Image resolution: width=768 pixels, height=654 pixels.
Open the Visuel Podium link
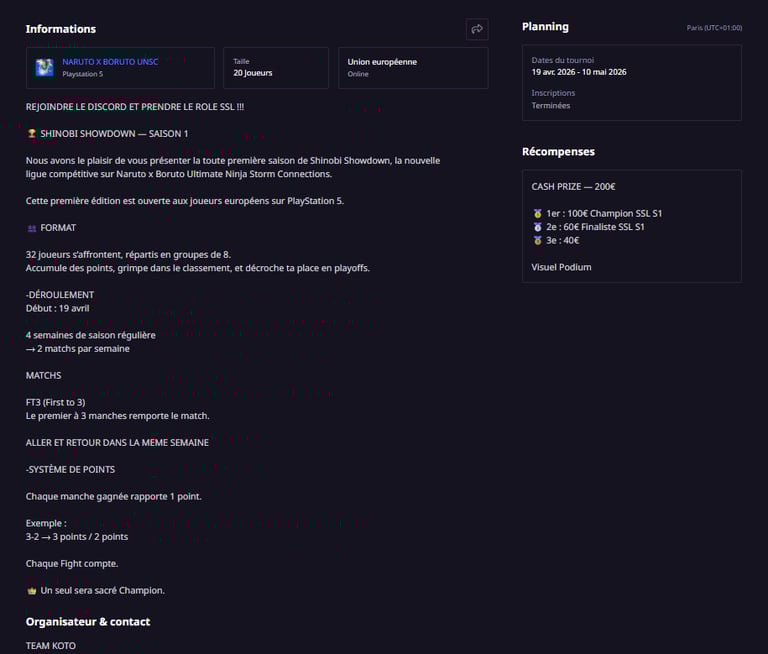(561, 267)
